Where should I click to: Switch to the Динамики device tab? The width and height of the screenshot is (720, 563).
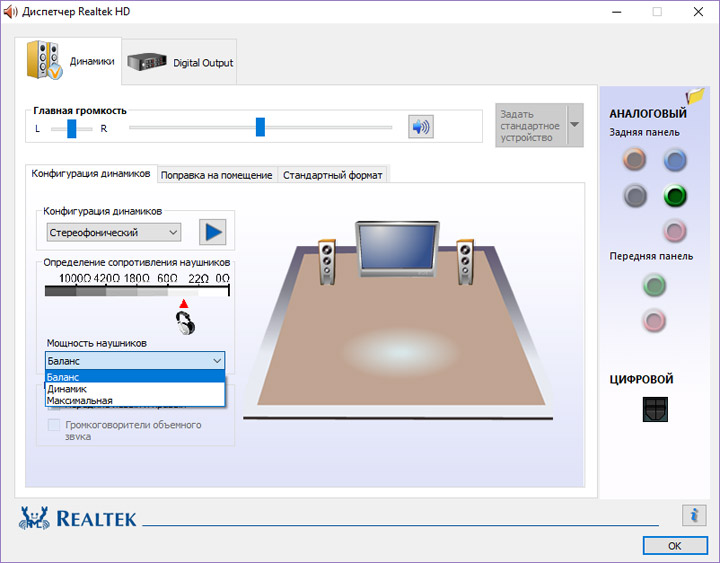[x=68, y=61]
